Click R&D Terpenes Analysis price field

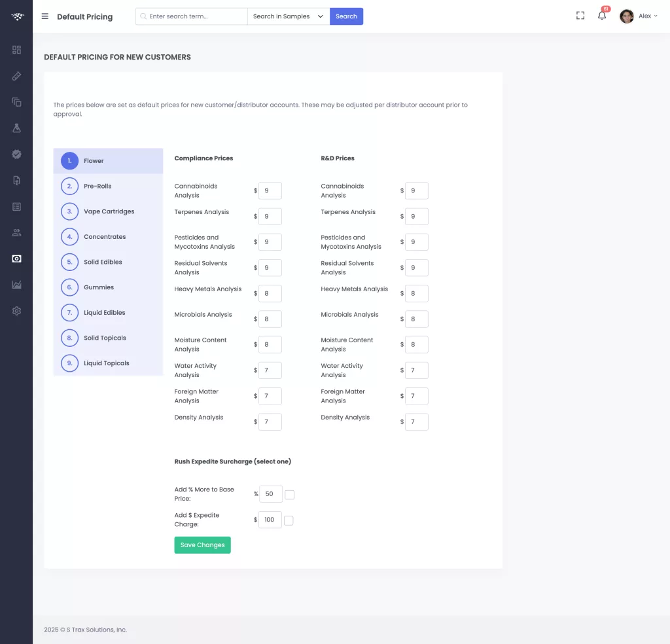click(417, 216)
